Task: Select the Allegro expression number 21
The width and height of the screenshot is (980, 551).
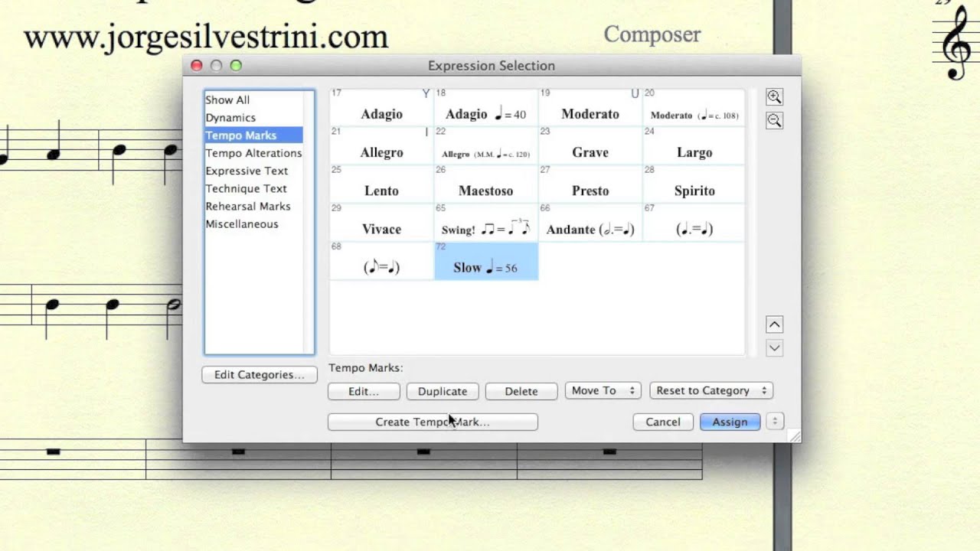Action: pyautogui.click(x=381, y=145)
